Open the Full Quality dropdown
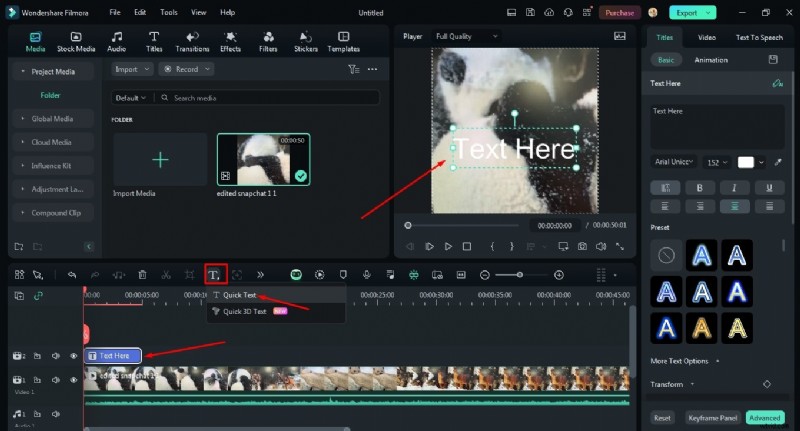The height and width of the screenshot is (431, 800). point(466,36)
